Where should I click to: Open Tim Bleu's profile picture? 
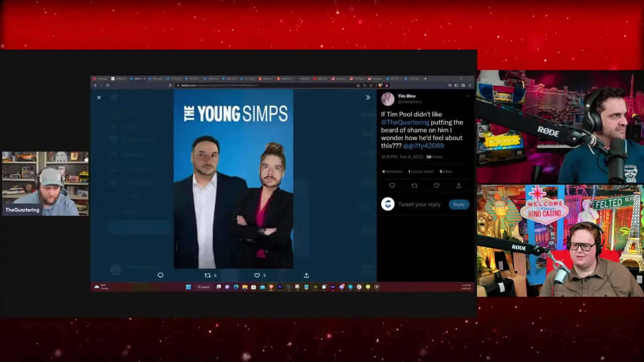tap(387, 99)
